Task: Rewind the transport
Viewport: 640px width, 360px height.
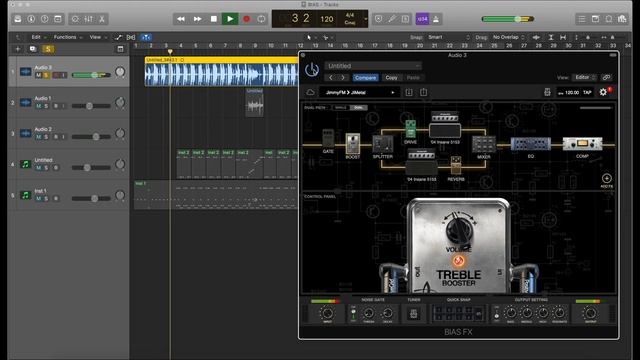Action: tap(181, 19)
